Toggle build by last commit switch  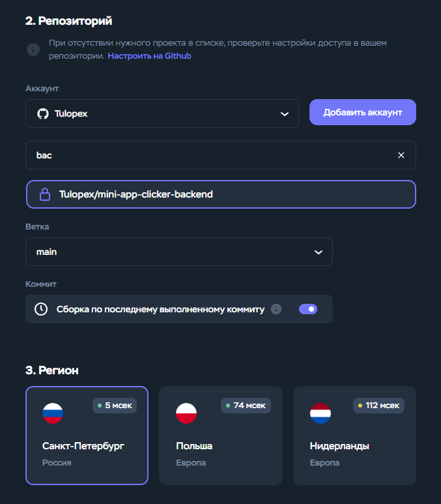[x=308, y=309]
